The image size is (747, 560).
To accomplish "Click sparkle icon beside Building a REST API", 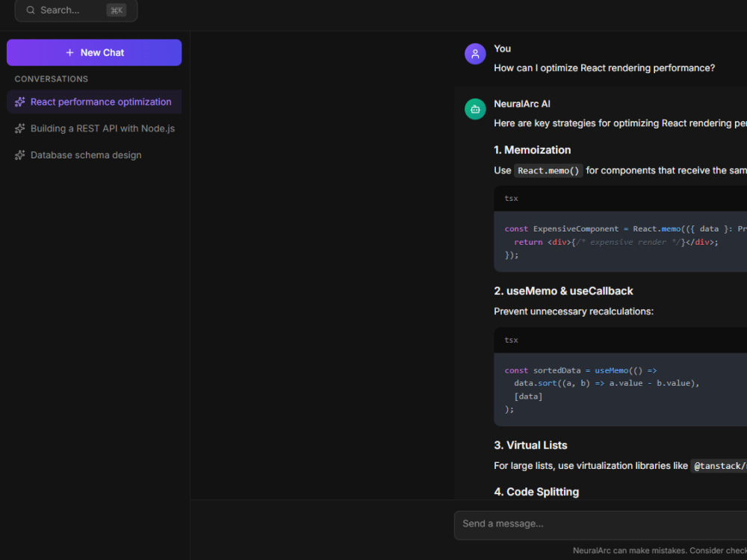I will tap(19, 128).
